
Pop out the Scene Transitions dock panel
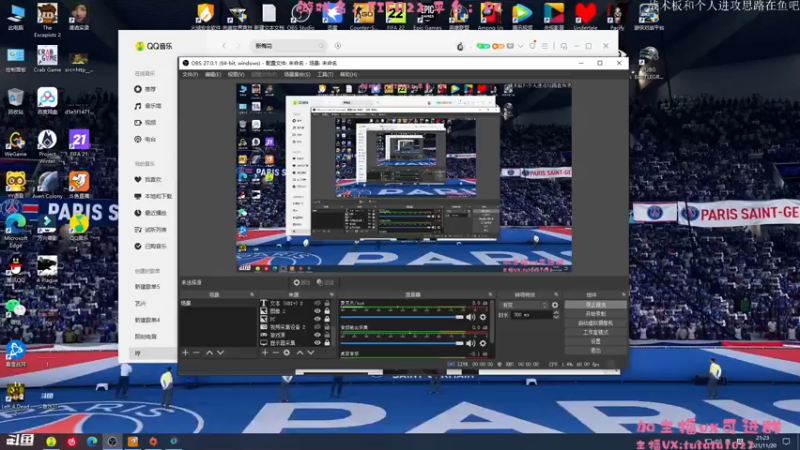[x=556, y=295]
